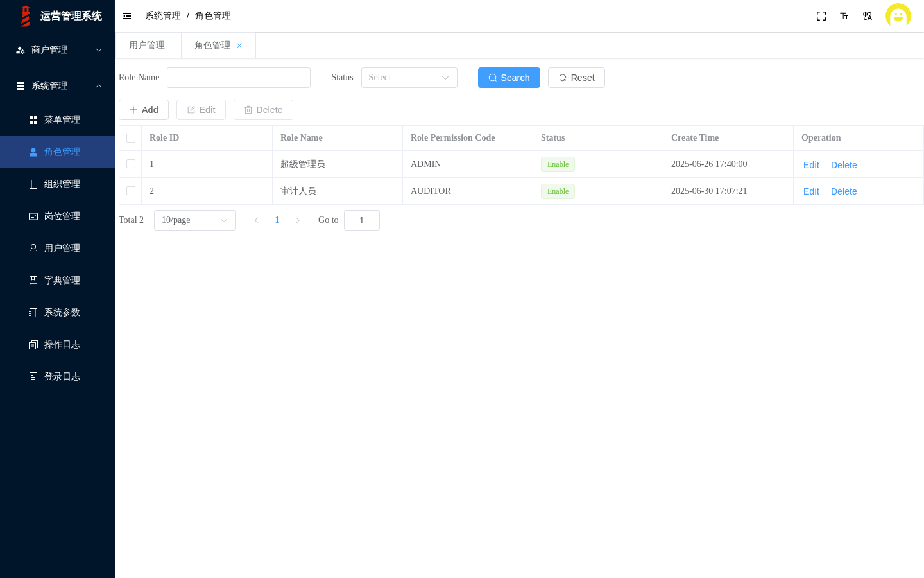The width and height of the screenshot is (924, 578).
Task: Open 登录日志 from the sidebar
Action: coord(58,377)
